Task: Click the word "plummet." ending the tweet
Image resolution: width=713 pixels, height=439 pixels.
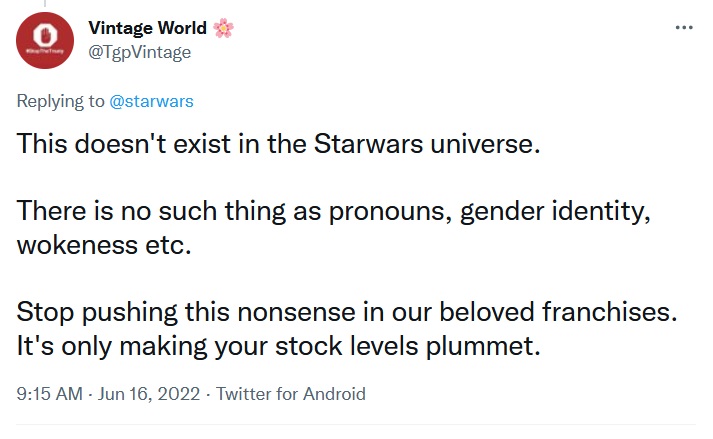Action: 483,347
